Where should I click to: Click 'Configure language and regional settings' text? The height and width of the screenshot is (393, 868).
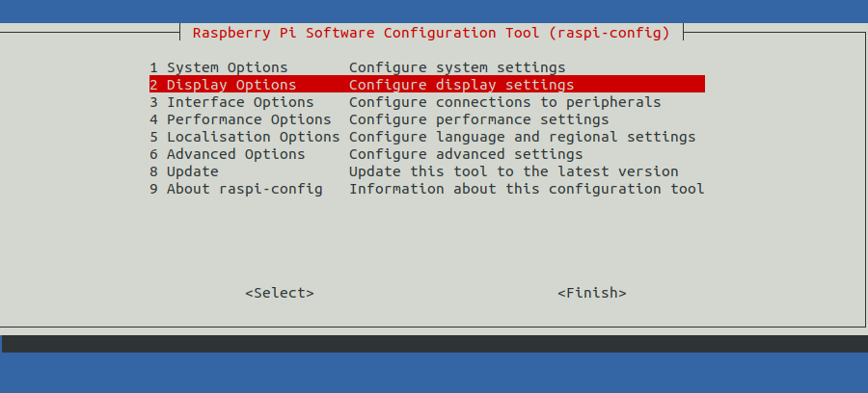point(522,137)
